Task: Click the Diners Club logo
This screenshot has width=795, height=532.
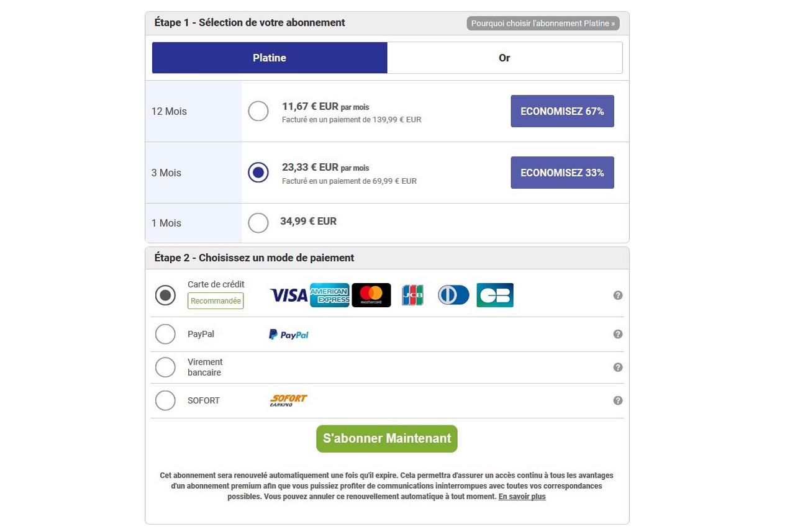Action: [453, 295]
